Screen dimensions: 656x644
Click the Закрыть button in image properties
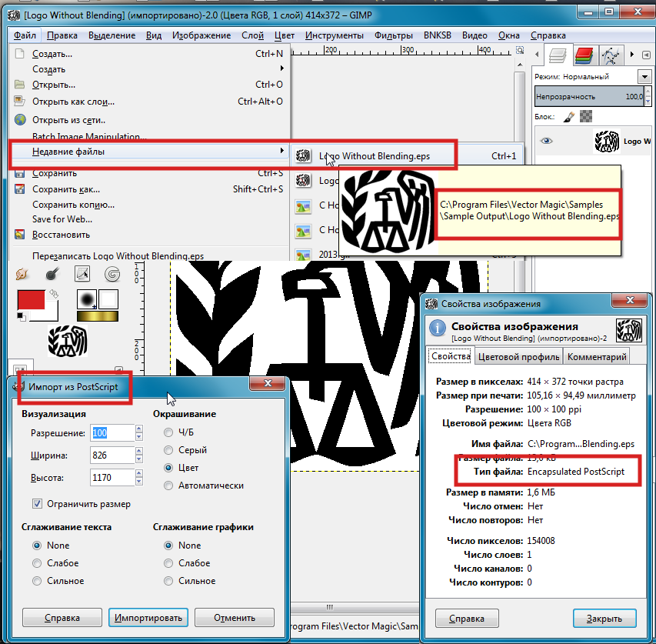(604, 619)
